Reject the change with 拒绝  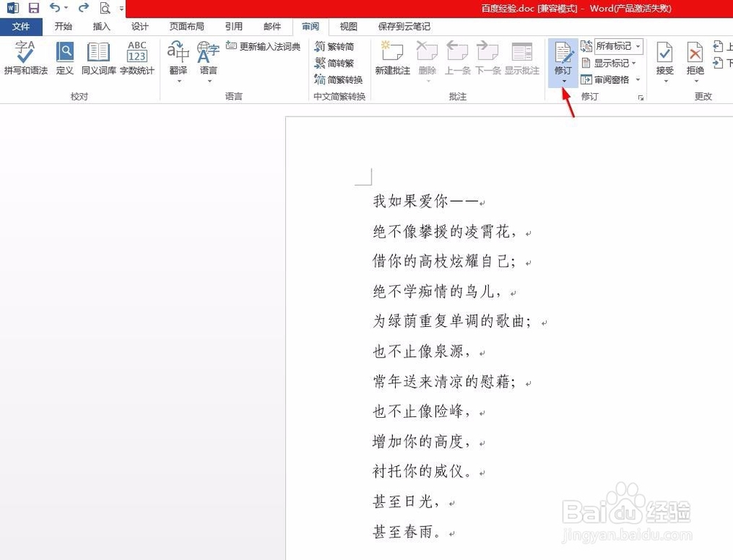pos(695,61)
